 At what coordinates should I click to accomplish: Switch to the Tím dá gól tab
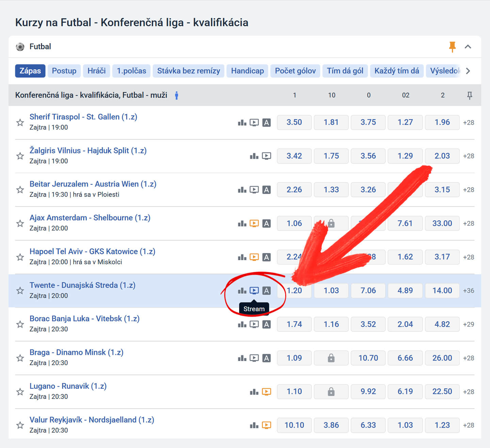345,71
